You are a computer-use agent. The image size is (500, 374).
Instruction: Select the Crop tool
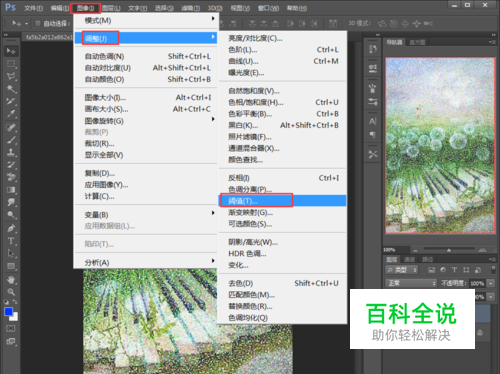tap(11, 101)
